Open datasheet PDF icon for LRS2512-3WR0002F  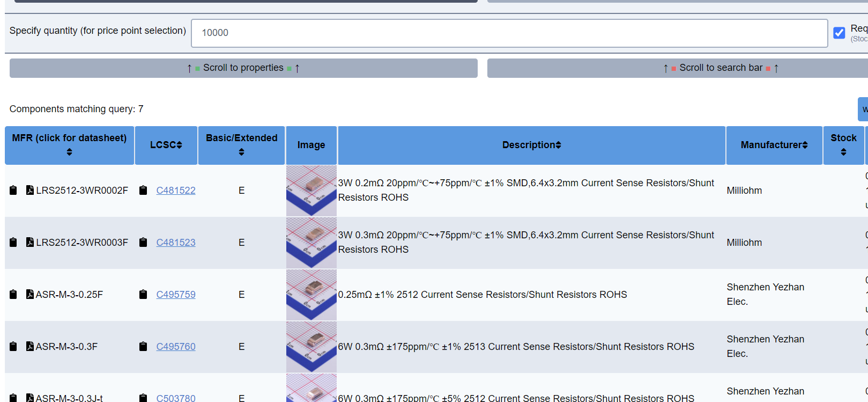point(30,191)
